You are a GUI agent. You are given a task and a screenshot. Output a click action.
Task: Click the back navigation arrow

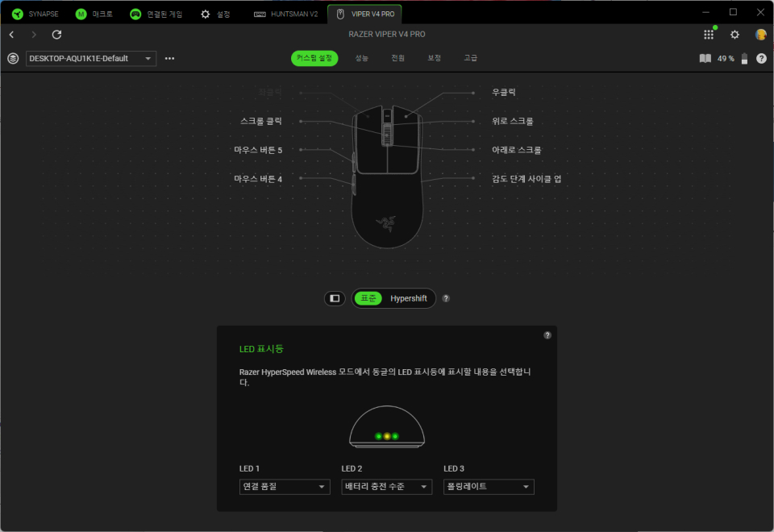pyautogui.click(x=10, y=35)
